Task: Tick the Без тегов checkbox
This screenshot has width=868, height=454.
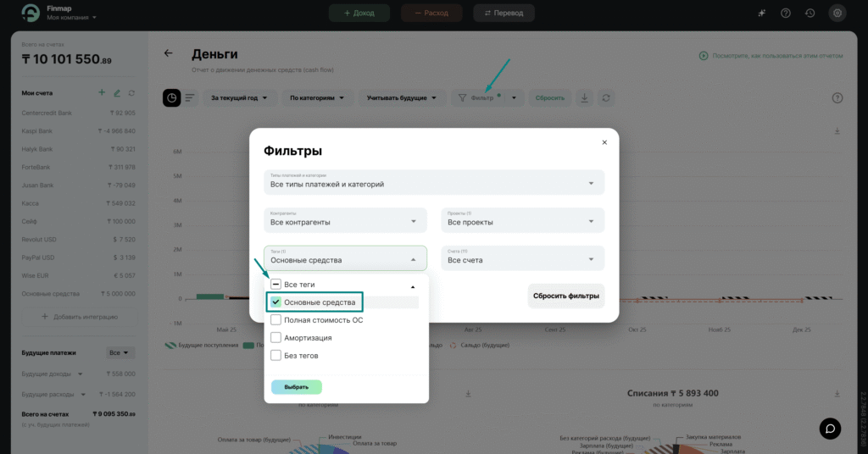Action: click(276, 356)
